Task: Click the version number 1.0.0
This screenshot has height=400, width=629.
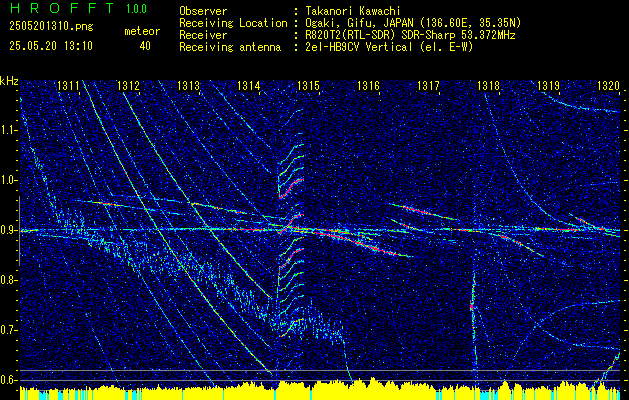Action: 136,8
